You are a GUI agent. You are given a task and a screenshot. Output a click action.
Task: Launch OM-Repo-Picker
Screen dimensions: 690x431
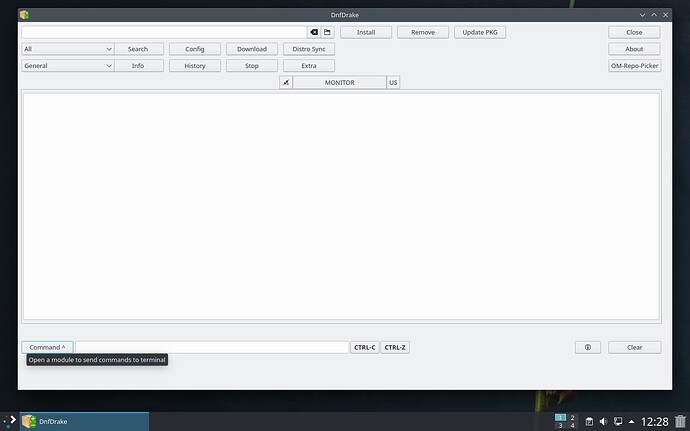click(x=634, y=66)
